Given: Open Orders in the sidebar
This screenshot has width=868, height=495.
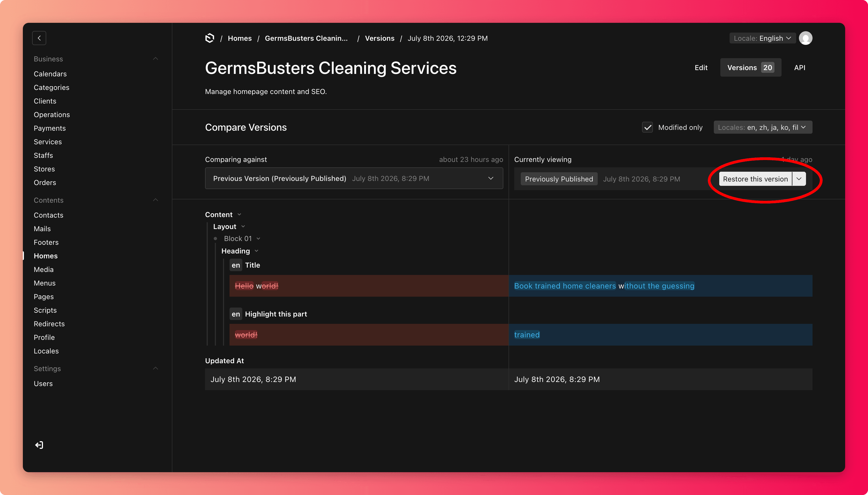Looking at the screenshot, I should (x=45, y=183).
